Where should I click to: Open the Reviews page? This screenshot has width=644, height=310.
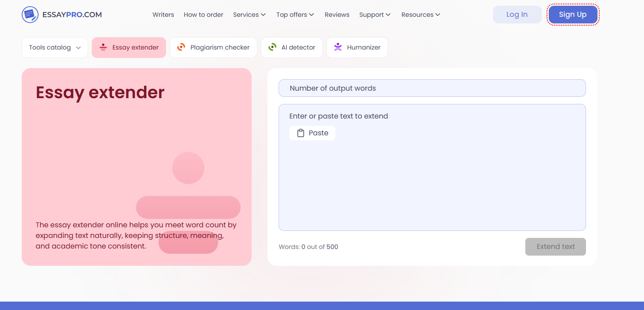(337, 15)
